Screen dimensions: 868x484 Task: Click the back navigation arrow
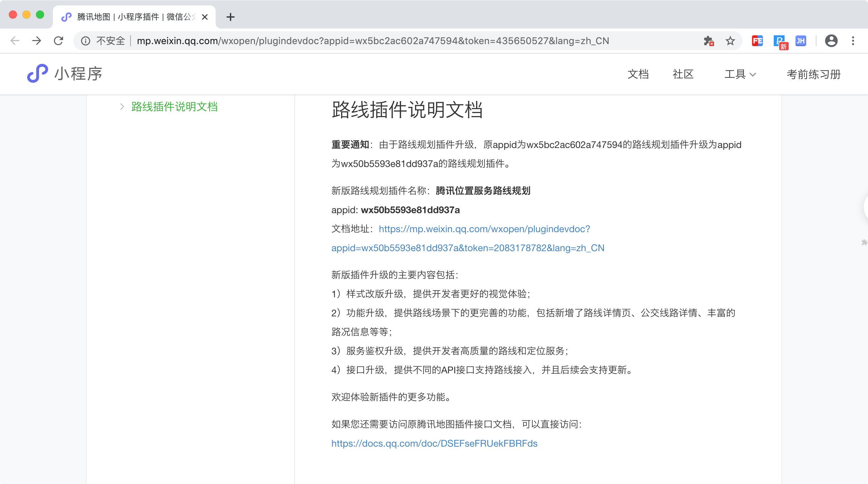point(15,41)
